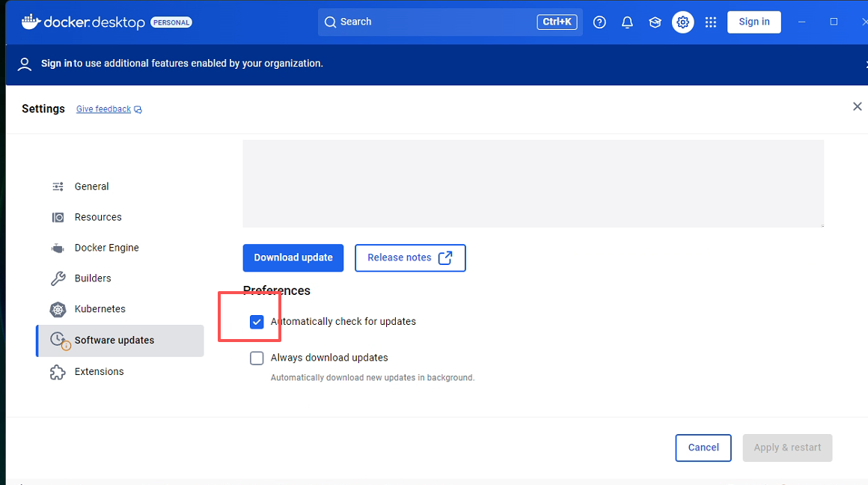The image size is (868, 485).
Task: Click the user profile icon in banner
Action: point(25,64)
